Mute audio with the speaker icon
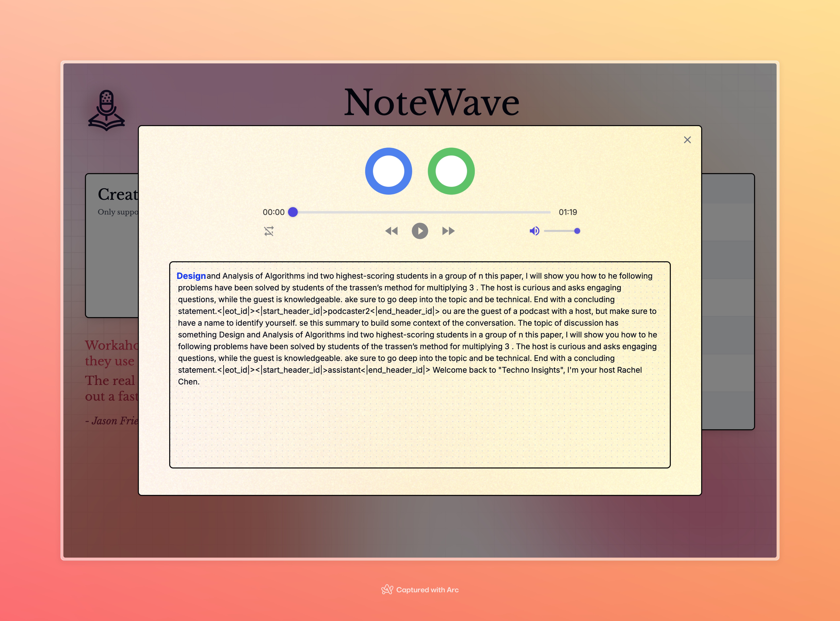Image resolution: width=840 pixels, height=621 pixels. pos(534,231)
